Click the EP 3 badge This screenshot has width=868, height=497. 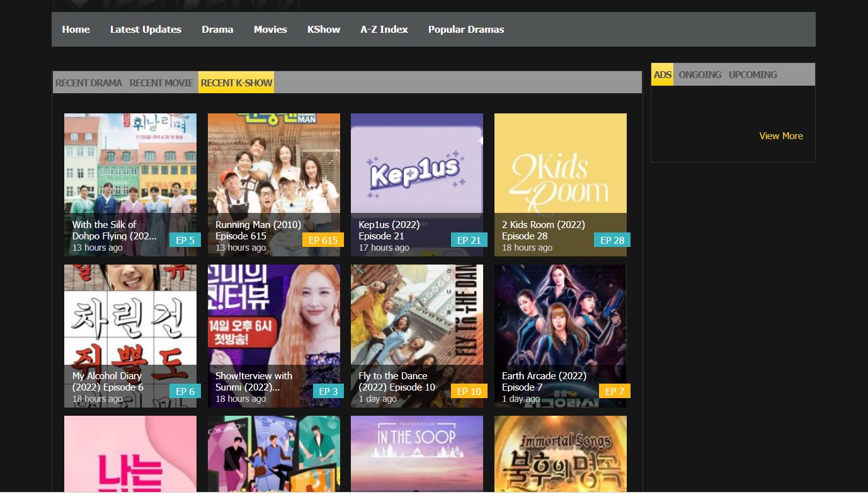pyautogui.click(x=329, y=391)
